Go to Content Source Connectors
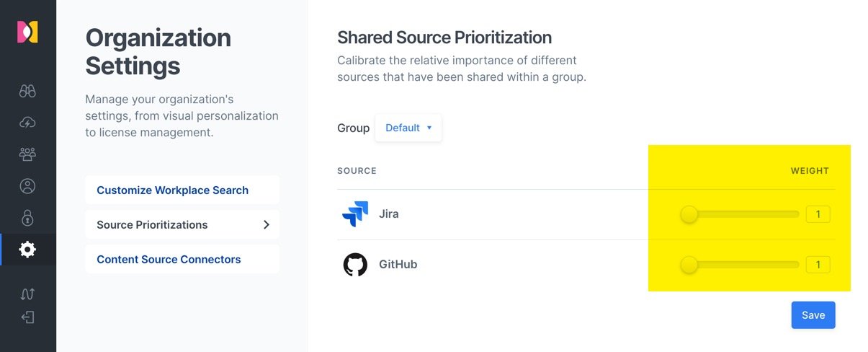The height and width of the screenshot is (352, 868). coord(182,260)
